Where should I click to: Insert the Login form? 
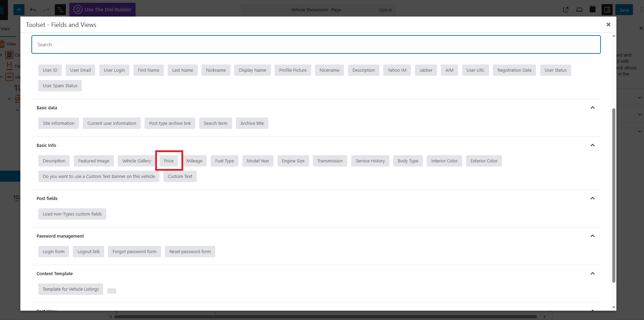click(x=53, y=251)
